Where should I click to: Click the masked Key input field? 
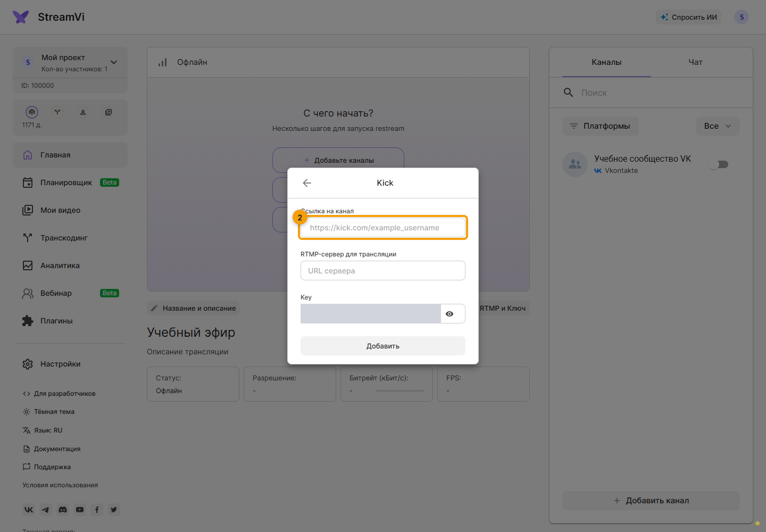(x=370, y=314)
